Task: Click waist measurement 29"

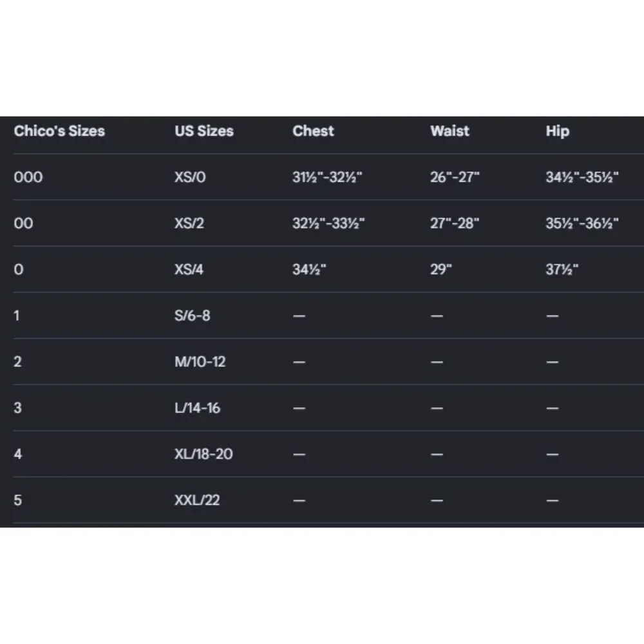Action: point(440,269)
